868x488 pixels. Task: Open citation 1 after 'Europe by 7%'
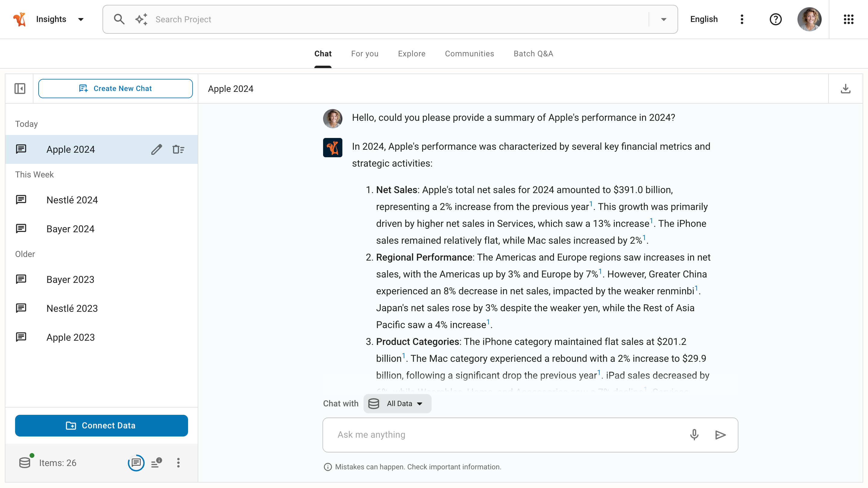click(600, 271)
